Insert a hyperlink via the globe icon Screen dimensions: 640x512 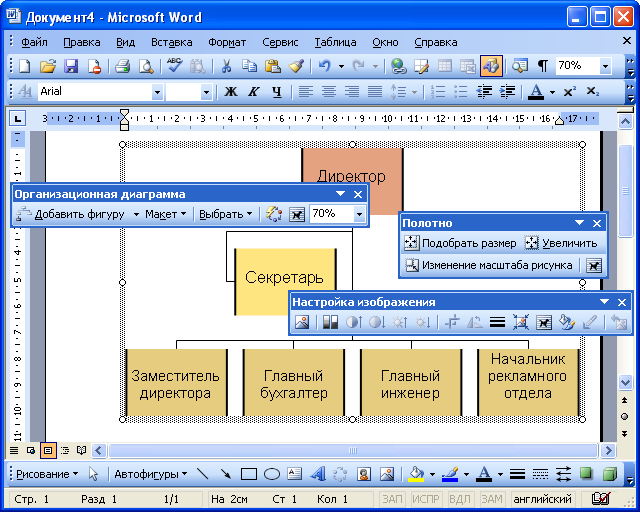(x=398, y=66)
